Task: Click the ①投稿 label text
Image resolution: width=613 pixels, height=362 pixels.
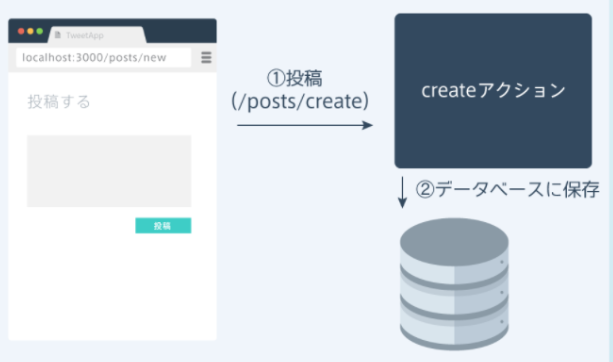Action: 295,78
